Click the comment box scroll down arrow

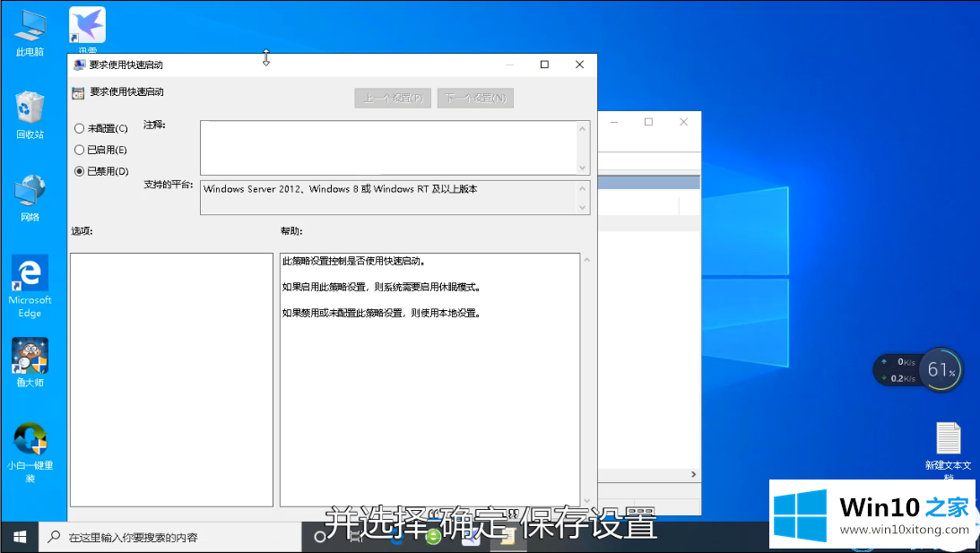(x=583, y=168)
